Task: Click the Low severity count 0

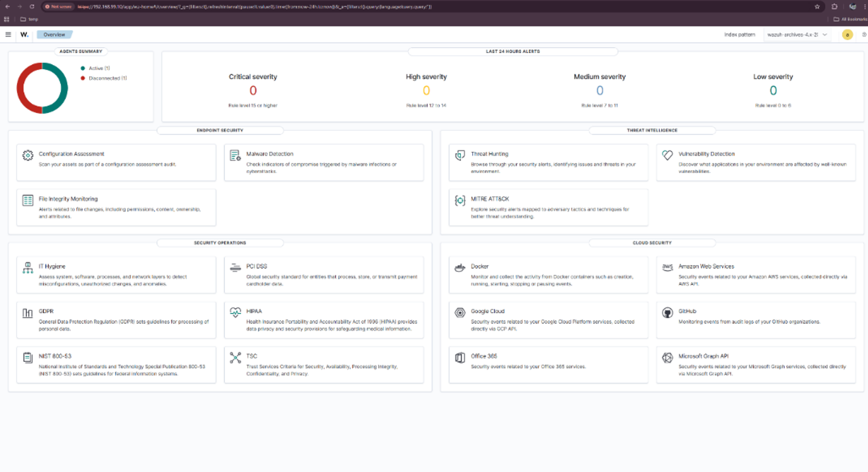Action: coord(773,91)
